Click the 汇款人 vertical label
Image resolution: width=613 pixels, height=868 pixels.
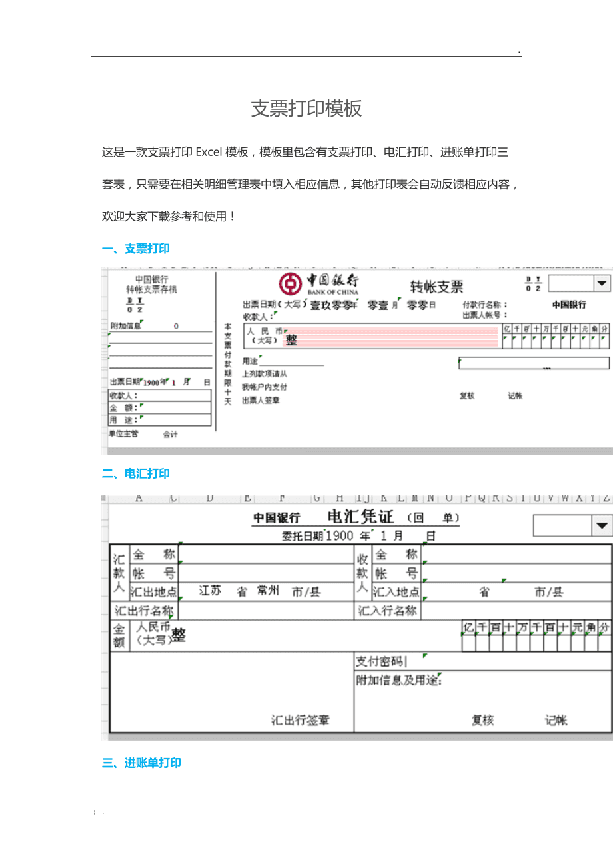[119, 573]
